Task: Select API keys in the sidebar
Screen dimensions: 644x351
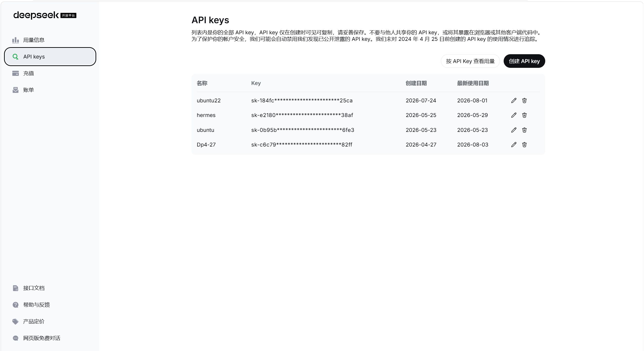Action: (50, 57)
